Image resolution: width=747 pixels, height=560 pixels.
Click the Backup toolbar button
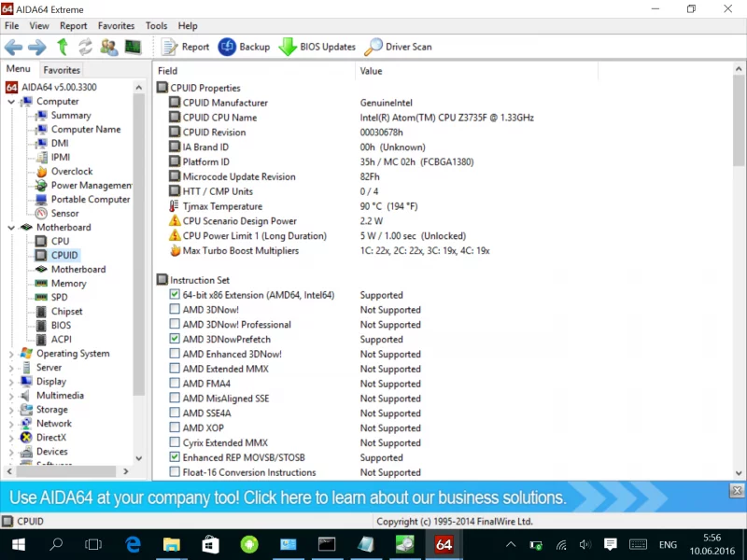(244, 47)
